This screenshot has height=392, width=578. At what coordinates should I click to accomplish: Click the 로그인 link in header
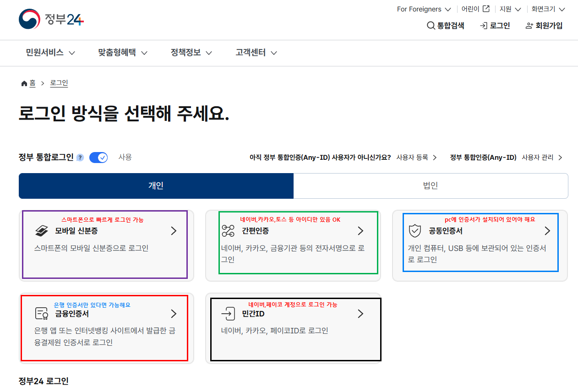click(495, 26)
